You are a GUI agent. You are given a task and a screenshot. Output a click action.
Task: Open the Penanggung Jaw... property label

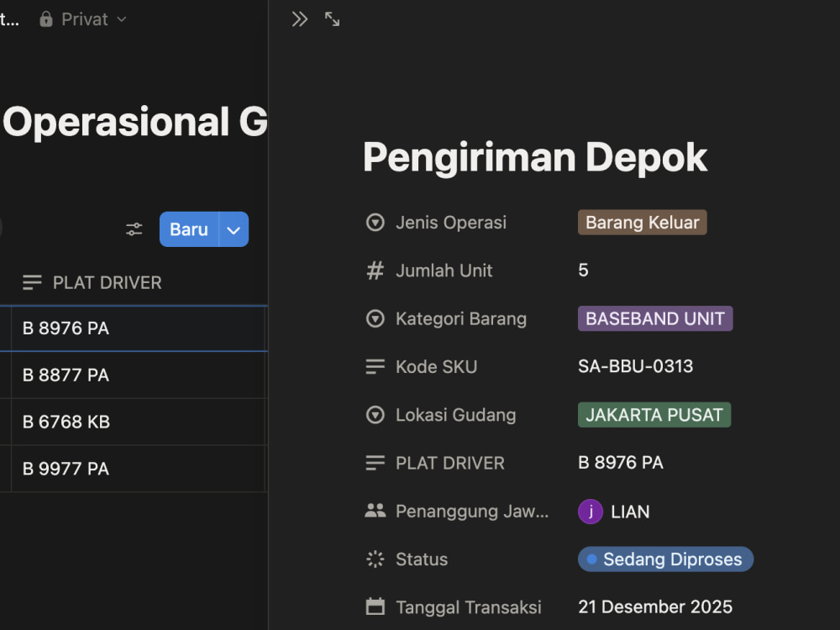[472, 511]
